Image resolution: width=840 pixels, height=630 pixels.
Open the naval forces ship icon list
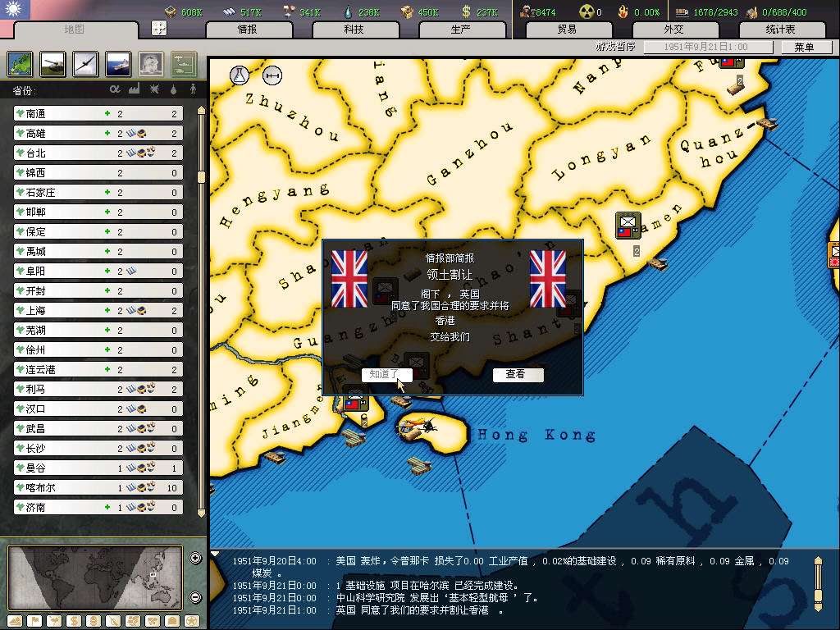(118, 65)
